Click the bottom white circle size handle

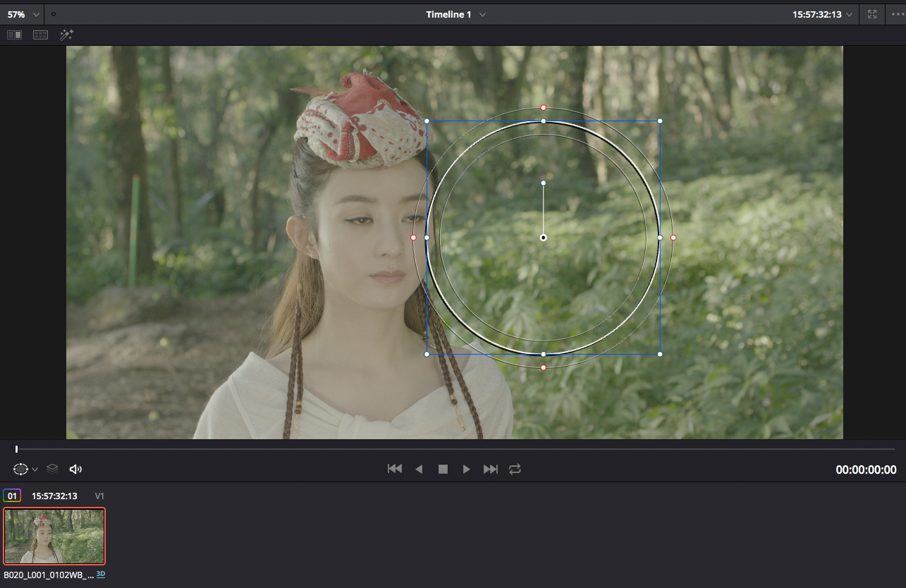[x=544, y=354]
